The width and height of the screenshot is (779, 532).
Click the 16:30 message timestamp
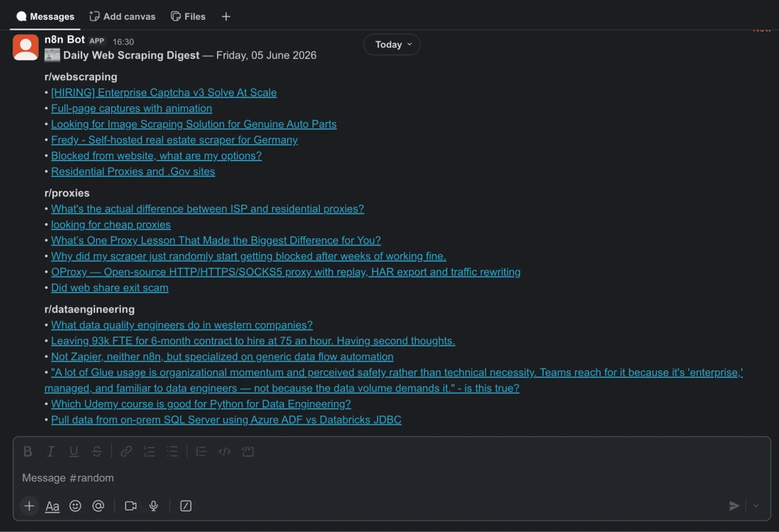point(123,42)
